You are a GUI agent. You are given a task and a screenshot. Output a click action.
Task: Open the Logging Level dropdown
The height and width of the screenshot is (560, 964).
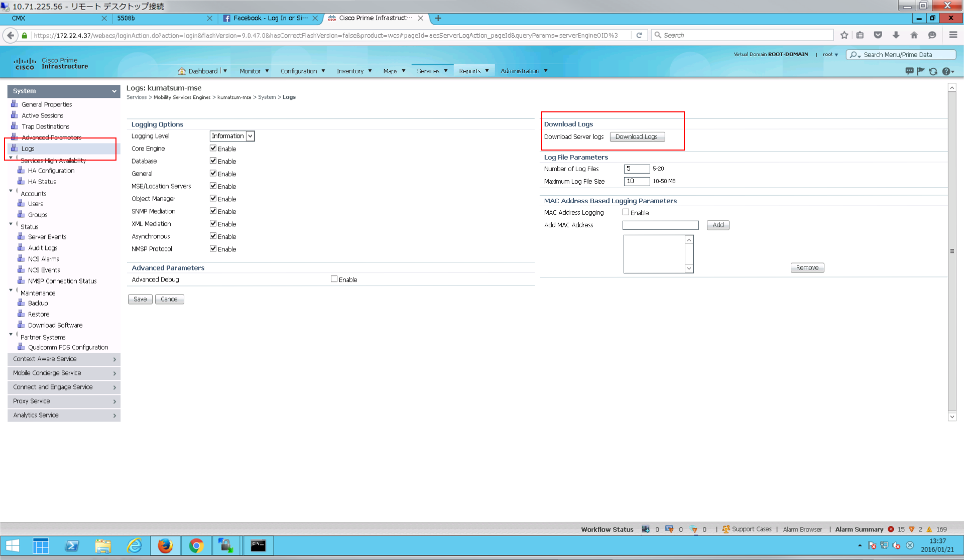coord(232,136)
